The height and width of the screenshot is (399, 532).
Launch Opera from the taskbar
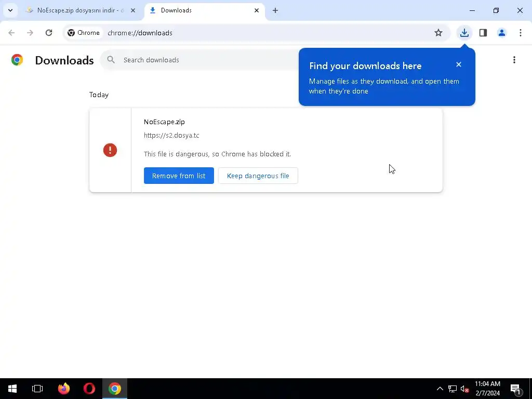coord(89,389)
